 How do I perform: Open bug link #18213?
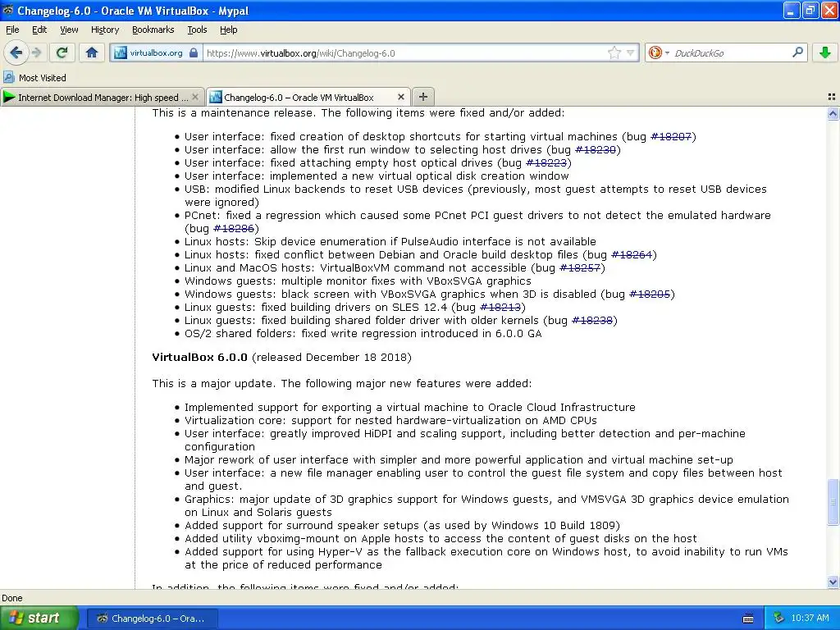tap(500, 308)
